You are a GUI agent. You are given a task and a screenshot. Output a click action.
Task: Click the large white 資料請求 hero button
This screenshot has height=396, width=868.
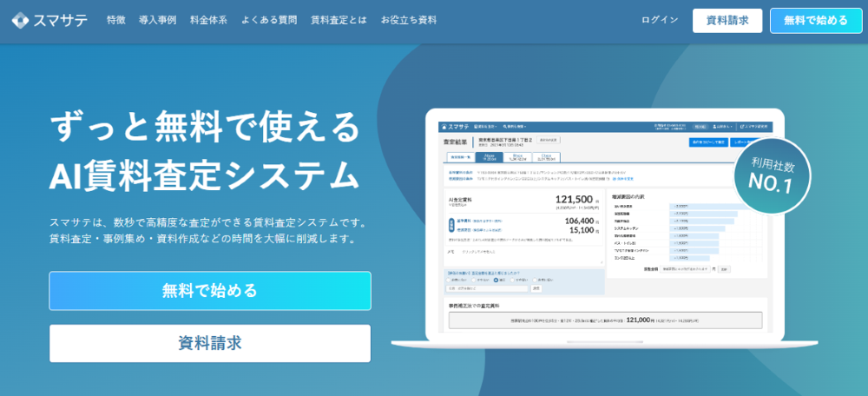tap(210, 343)
